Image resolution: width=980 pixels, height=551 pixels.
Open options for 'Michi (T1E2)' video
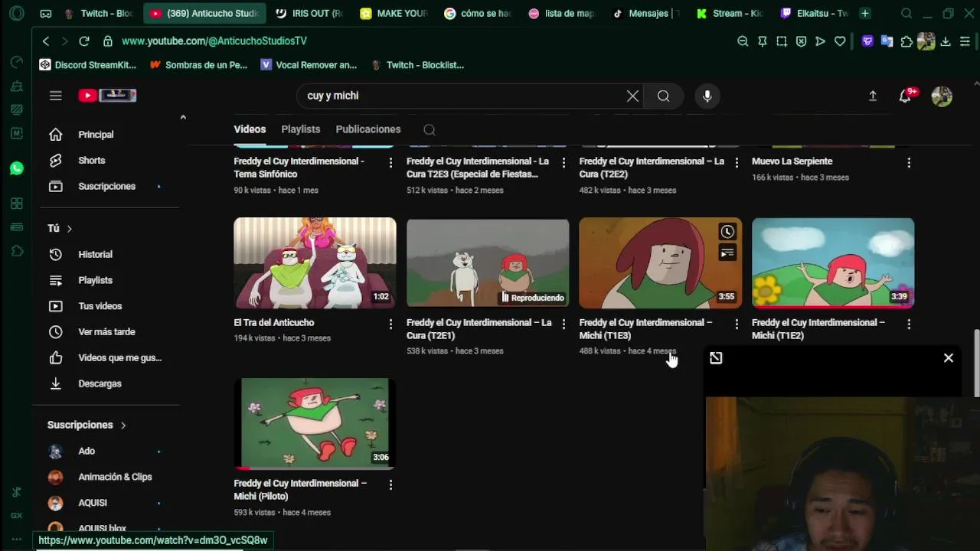coord(909,324)
